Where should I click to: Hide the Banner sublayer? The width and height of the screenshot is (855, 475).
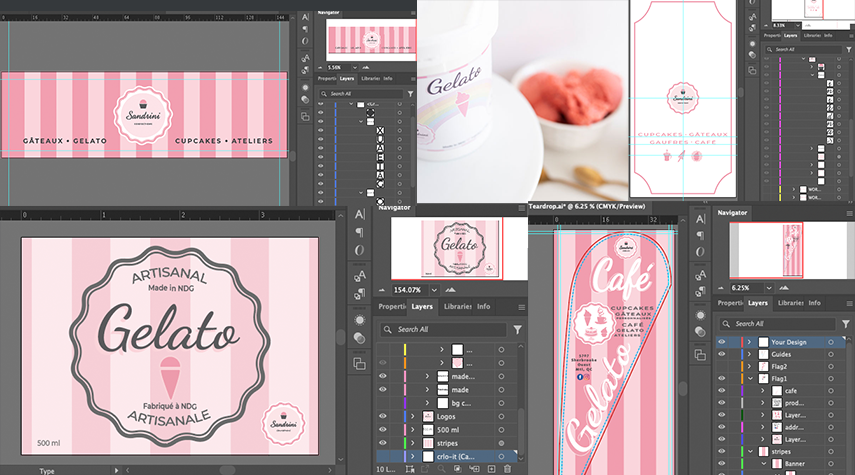[x=721, y=464]
